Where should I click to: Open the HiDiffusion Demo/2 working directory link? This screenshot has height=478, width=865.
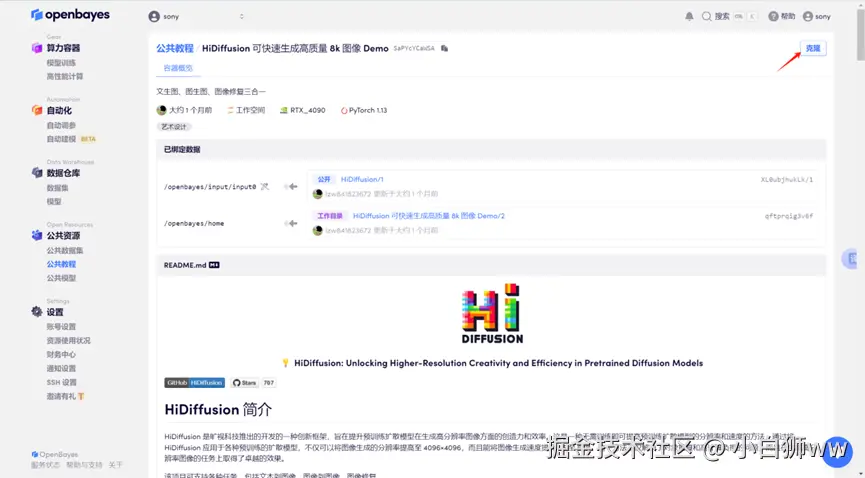tap(429, 216)
